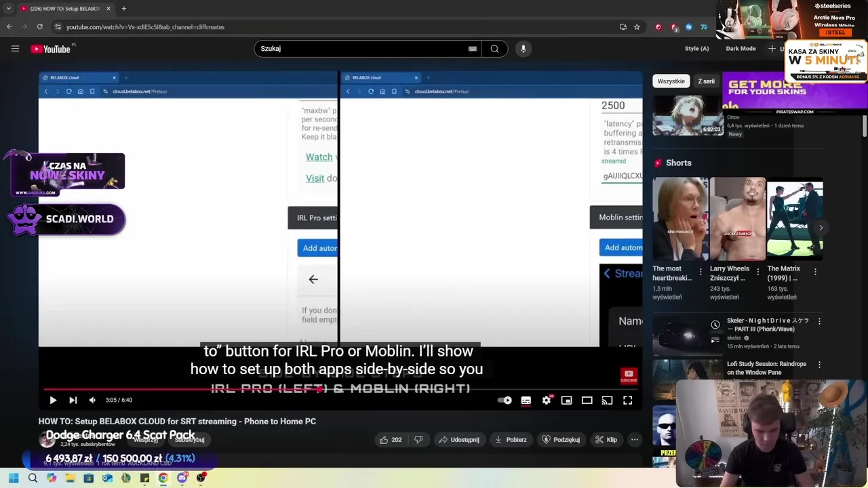Viewport: 868px width, 488px height.
Task: Open a new Chrome tab
Action: (x=124, y=9)
